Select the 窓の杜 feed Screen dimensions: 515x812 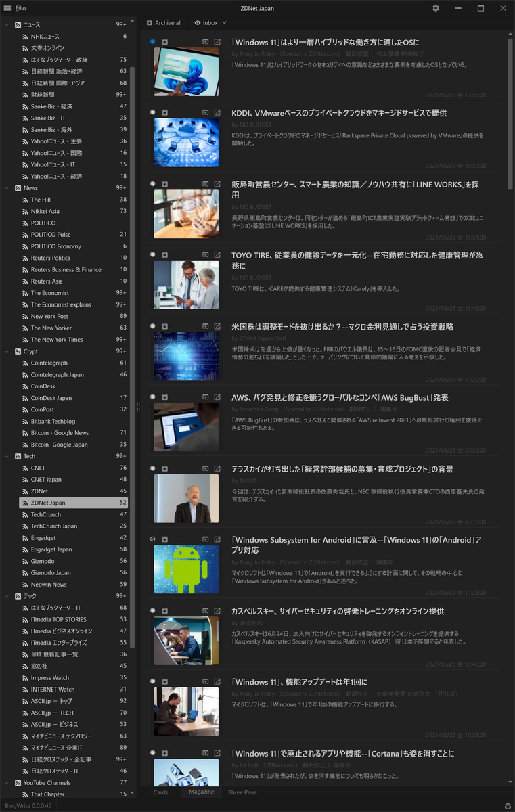[x=73, y=666]
